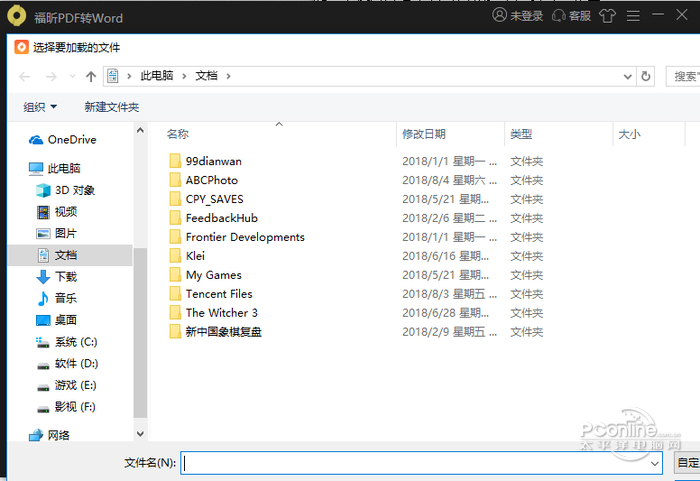
Task: Go forward with the right arrow
Action: (x=51, y=77)
